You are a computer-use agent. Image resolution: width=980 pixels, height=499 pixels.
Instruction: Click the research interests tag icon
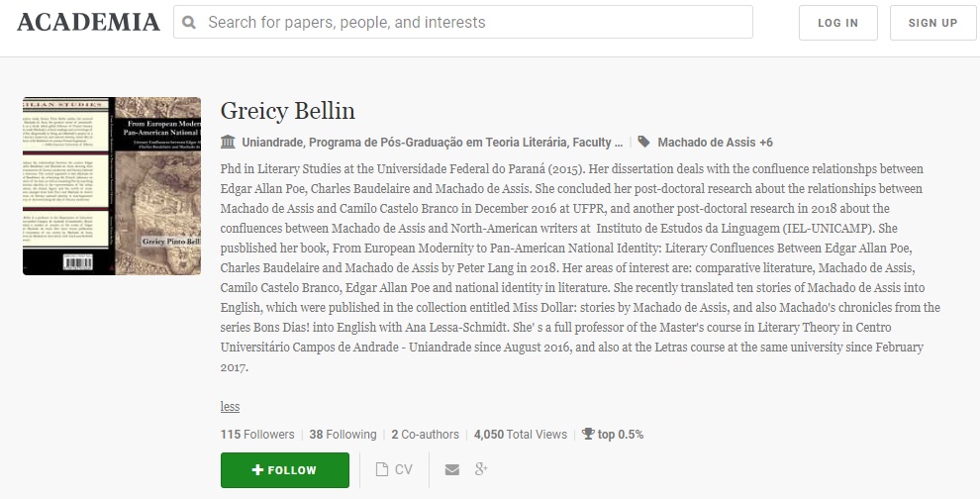(643, 142)
